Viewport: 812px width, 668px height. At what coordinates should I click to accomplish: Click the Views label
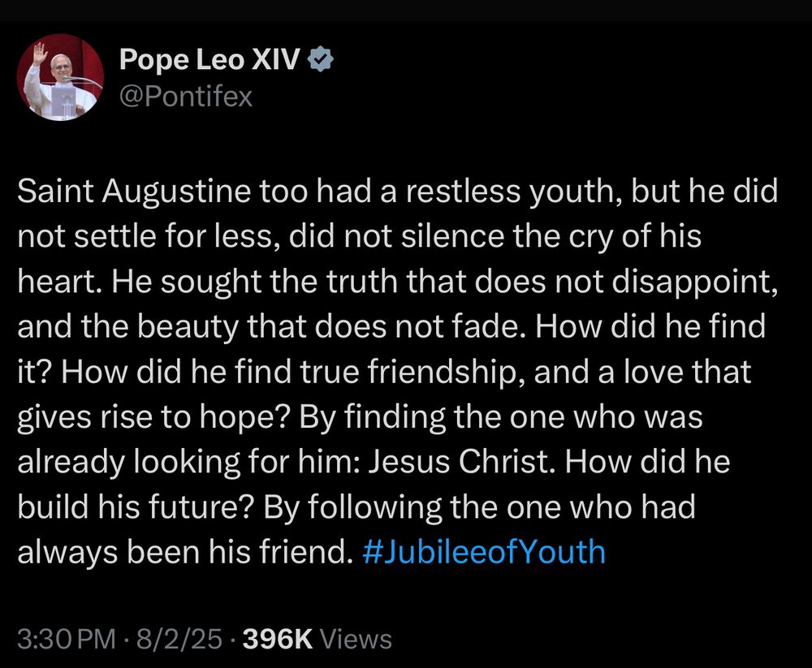tap(356, 639)
